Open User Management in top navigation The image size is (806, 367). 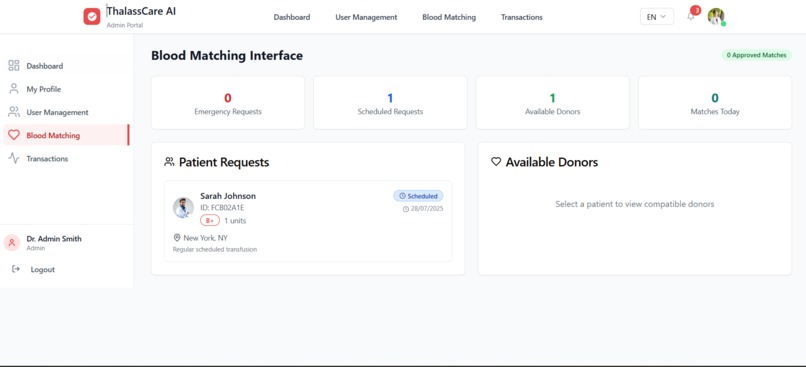pyautogui.click(x=366, y=17)
